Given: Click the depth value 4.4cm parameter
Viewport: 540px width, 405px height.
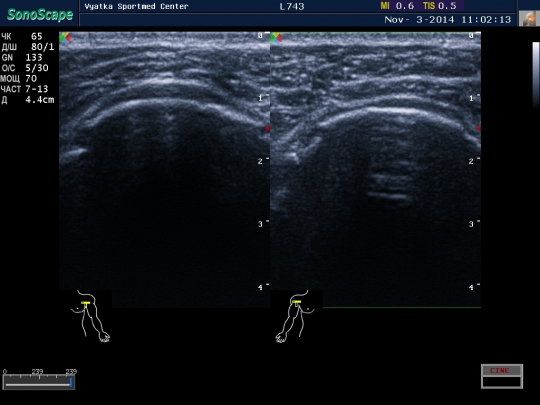Looking at the screenshot, I should pos(28,100).
